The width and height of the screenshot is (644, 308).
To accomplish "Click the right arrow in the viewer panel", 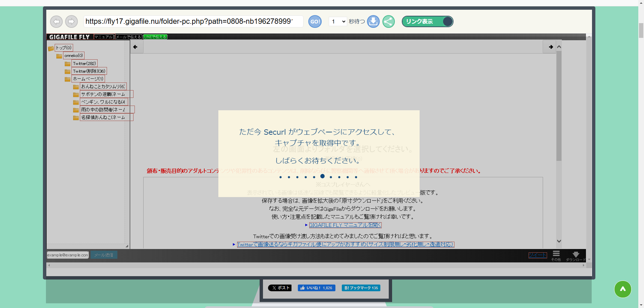I will [x=550, y=47].
